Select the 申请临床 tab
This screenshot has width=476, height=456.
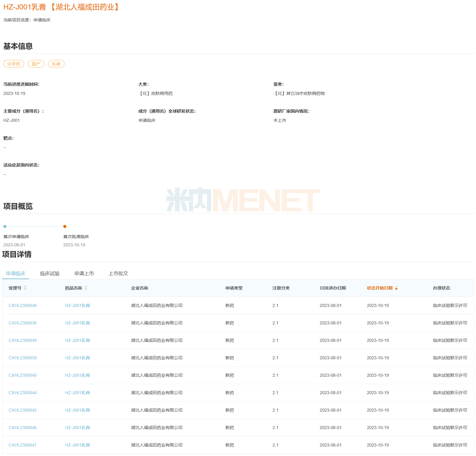coord(16,274)
